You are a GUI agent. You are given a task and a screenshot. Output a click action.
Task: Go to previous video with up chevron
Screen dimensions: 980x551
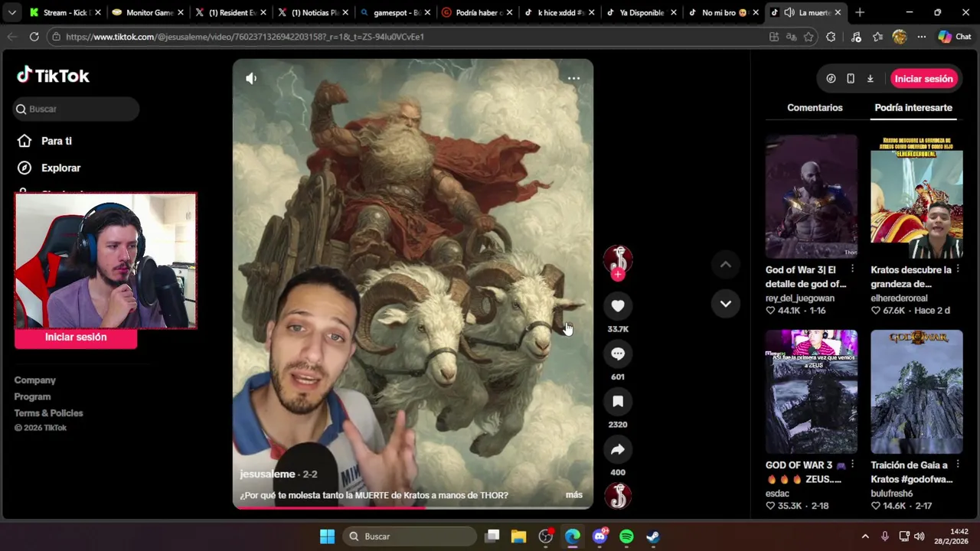(725, 265)
